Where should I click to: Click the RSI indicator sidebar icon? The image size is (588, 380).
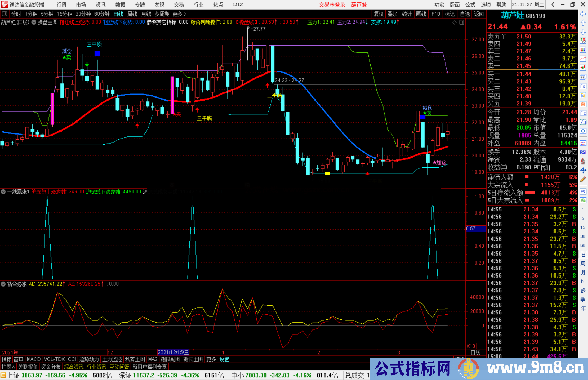pyautogui.click(x=583, y=152)
